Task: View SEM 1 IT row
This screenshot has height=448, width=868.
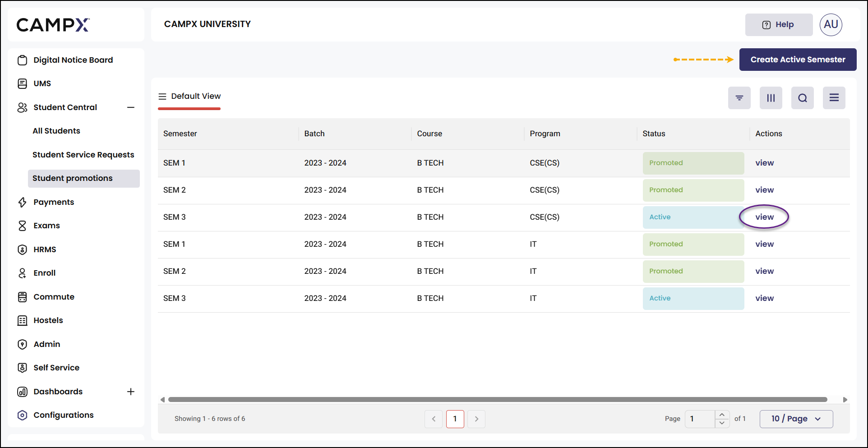Action: [x=764, y=244]
